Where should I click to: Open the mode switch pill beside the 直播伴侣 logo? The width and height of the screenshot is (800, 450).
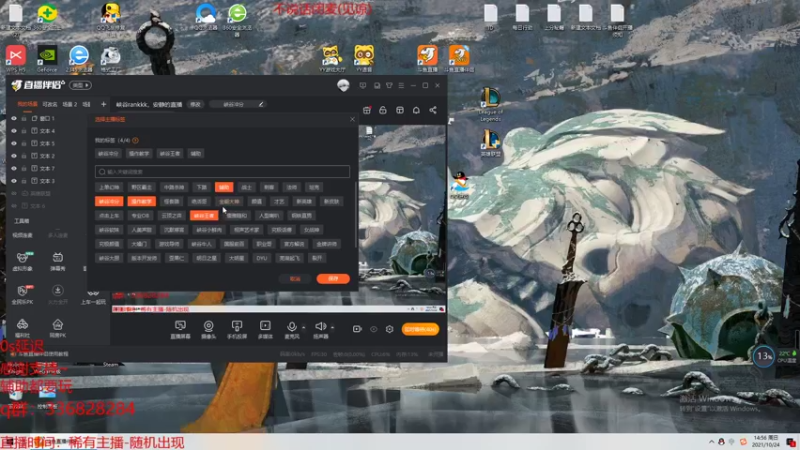(x=81, y=85)
